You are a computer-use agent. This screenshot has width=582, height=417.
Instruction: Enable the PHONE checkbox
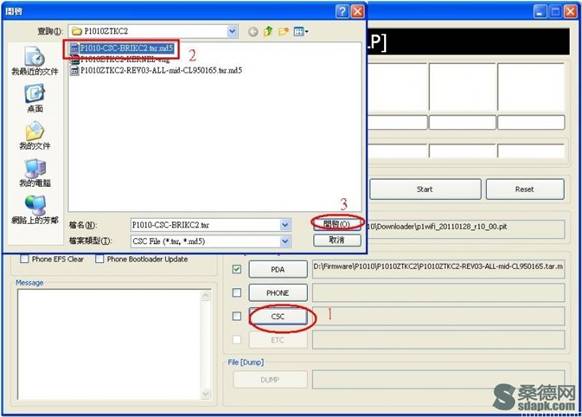click(x=236, y=293)
